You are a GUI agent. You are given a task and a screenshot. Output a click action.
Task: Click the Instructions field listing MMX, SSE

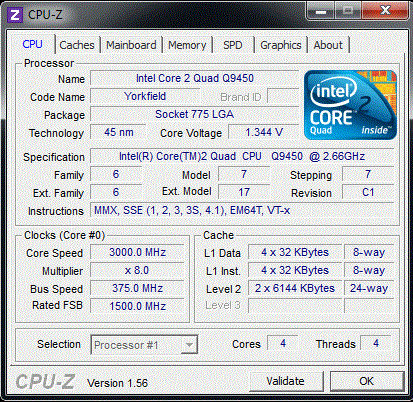coord(242,210)
